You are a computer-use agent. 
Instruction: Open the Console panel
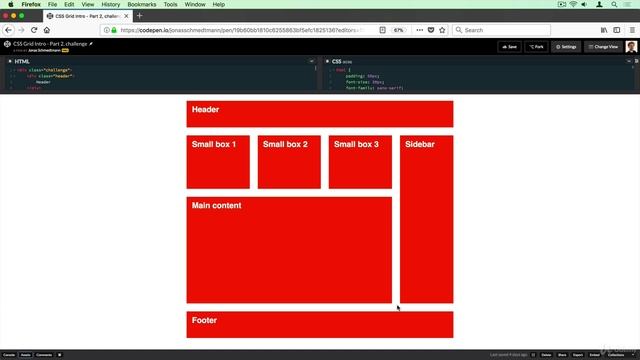[x=9, y=355]
